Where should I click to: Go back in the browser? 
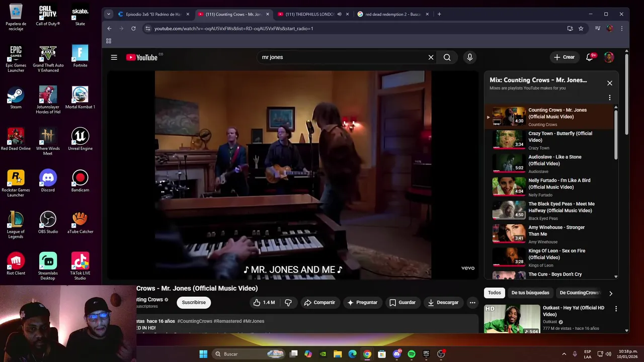(109, 29)
